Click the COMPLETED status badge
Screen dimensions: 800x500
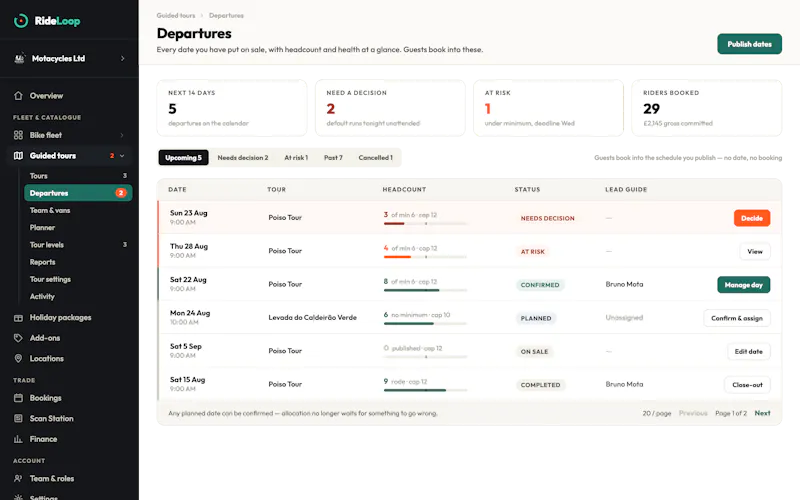click(540, 385)
